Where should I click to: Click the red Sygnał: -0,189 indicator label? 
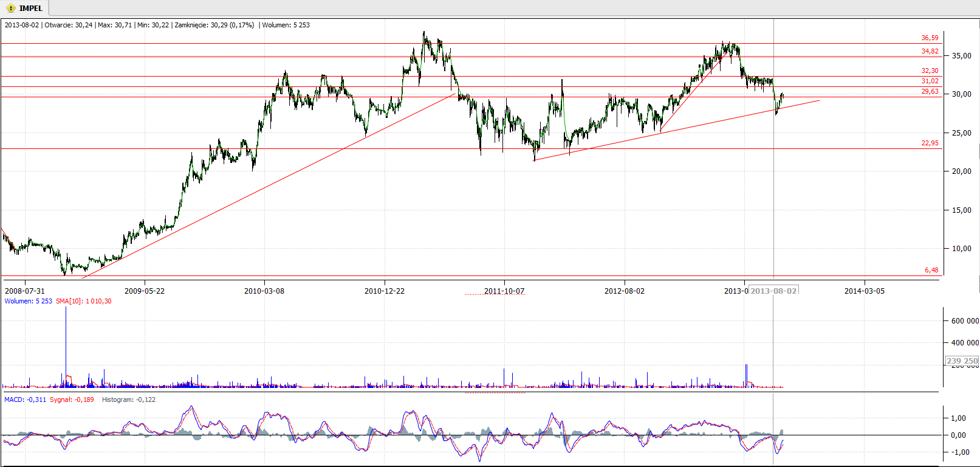tap(72, 400)
